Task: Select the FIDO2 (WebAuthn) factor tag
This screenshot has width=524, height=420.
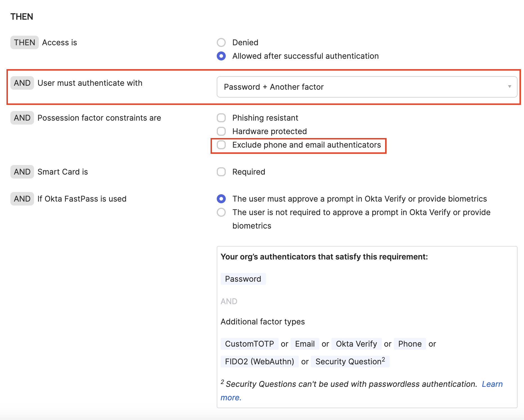Action: (x=259, y=362)
